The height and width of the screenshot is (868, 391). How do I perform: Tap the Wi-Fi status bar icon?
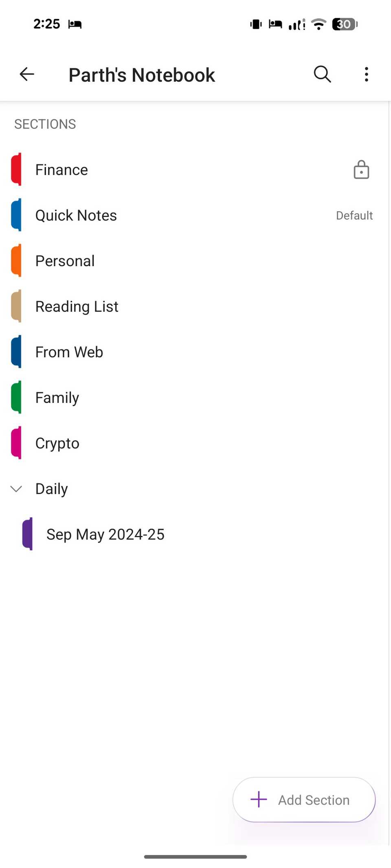319,24
